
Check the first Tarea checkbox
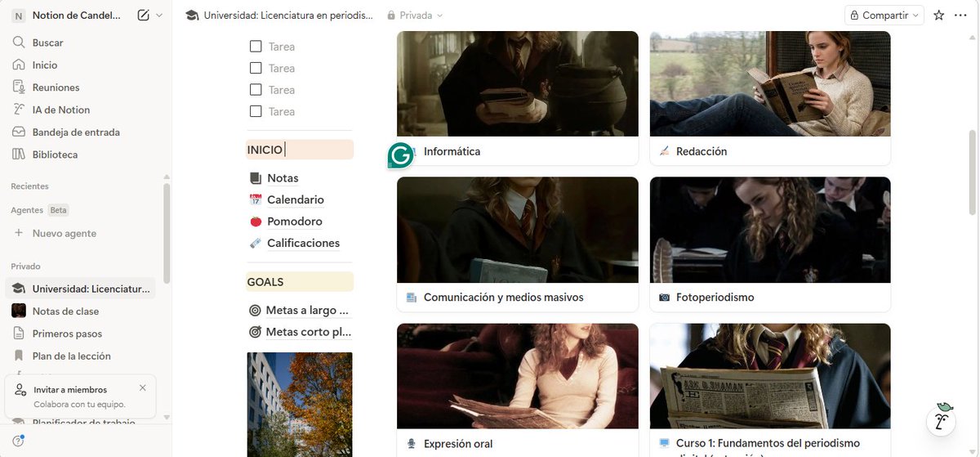[256, 47]
